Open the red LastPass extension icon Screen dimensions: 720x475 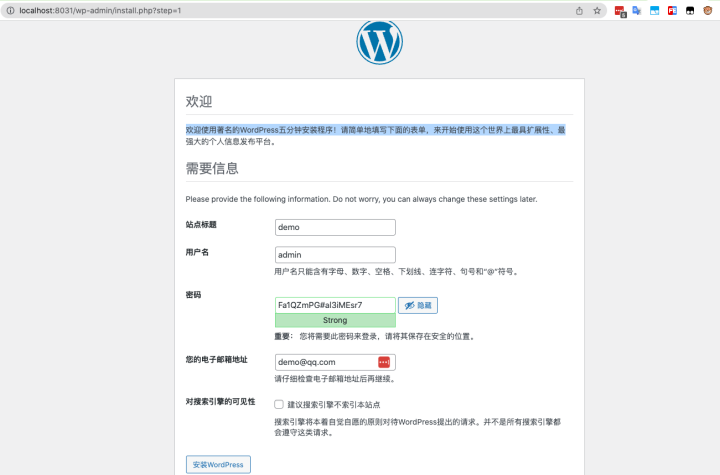(620, 11)
